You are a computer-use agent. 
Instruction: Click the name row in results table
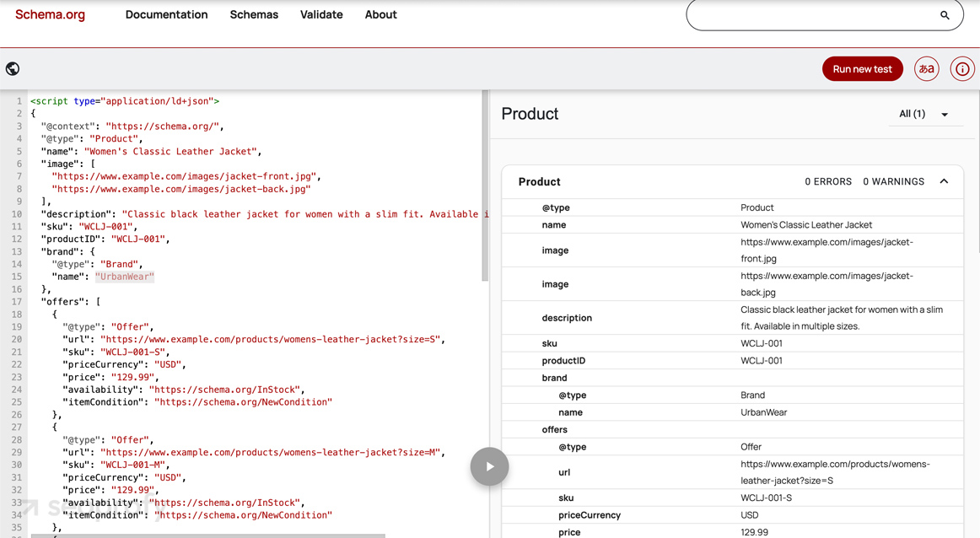[x=733, y=225]
